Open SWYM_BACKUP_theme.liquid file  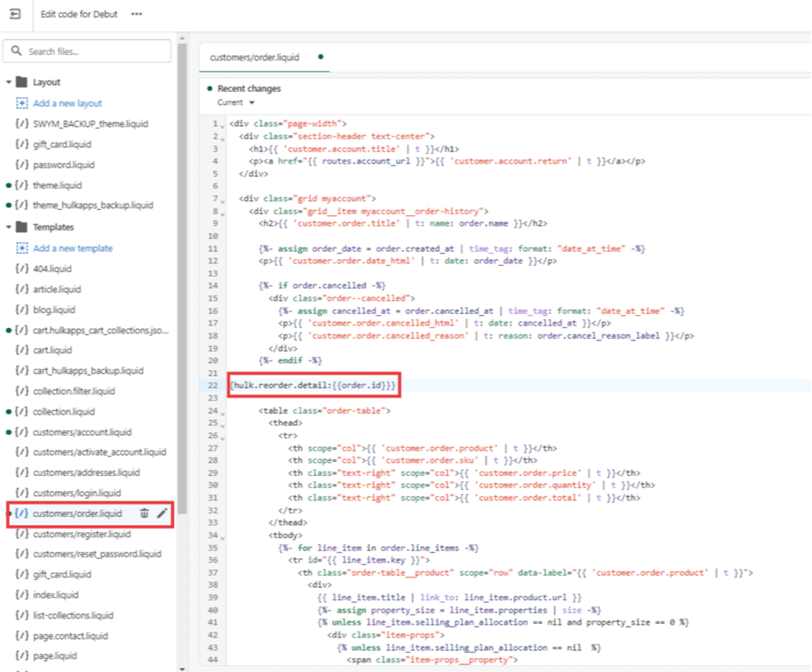(x=91, y=123)
